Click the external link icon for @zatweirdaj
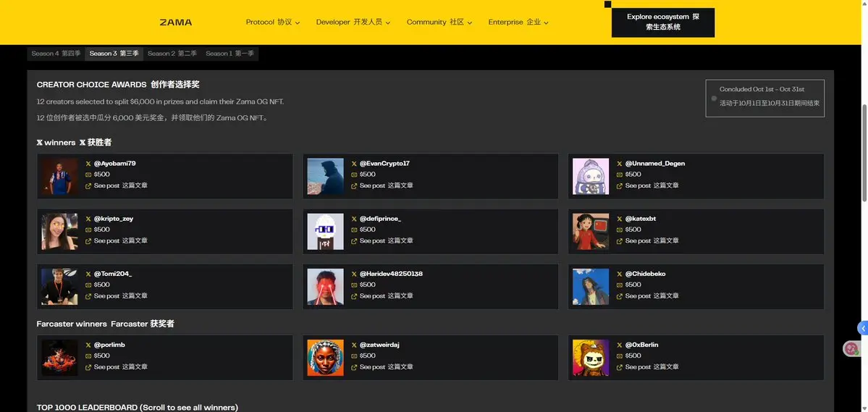868x412 pixels. click(x=354, y=367)
